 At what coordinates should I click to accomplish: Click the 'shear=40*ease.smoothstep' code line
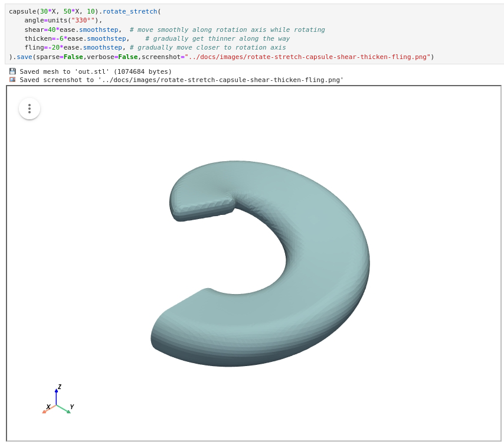pos(73,30)
